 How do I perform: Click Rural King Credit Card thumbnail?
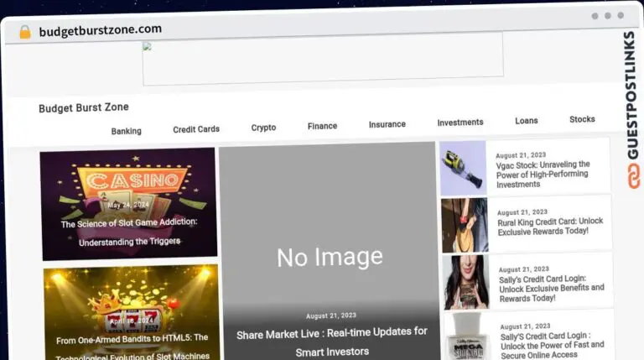click(x=465, y=225)
